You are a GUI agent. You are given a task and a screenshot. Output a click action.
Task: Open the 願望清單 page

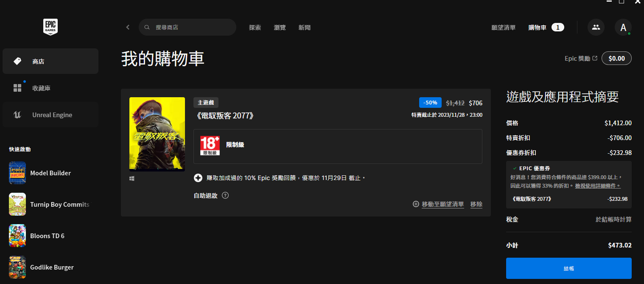click(x=504, y=27)
